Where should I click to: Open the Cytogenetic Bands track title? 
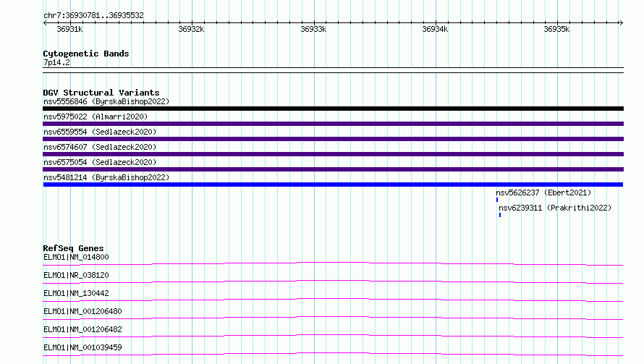[86, 54]
